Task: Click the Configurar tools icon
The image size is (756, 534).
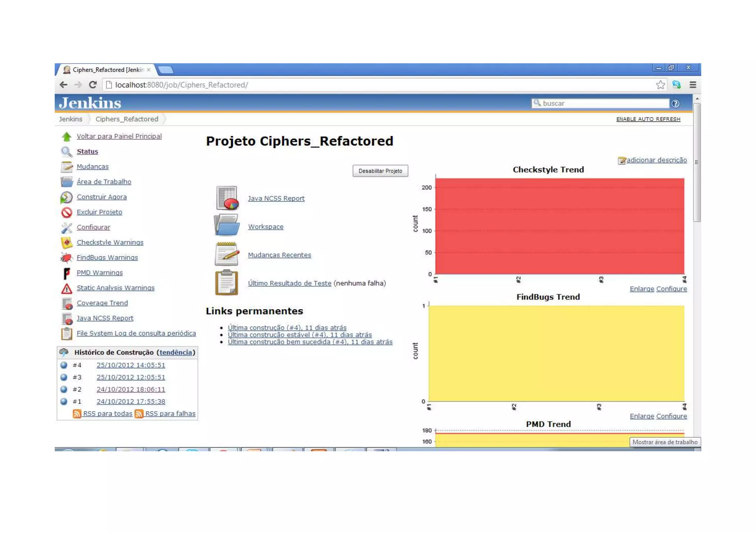Action: coord(66,228)
